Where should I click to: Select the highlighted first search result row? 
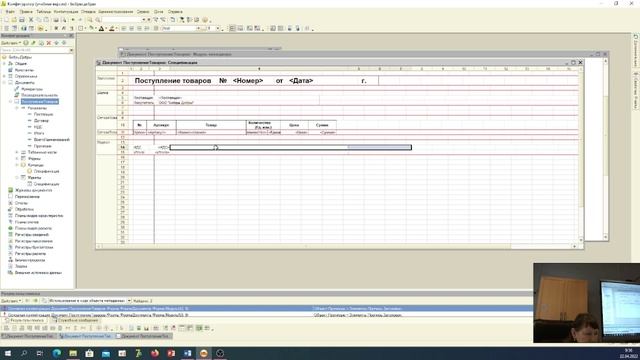(x=267, y=309)
